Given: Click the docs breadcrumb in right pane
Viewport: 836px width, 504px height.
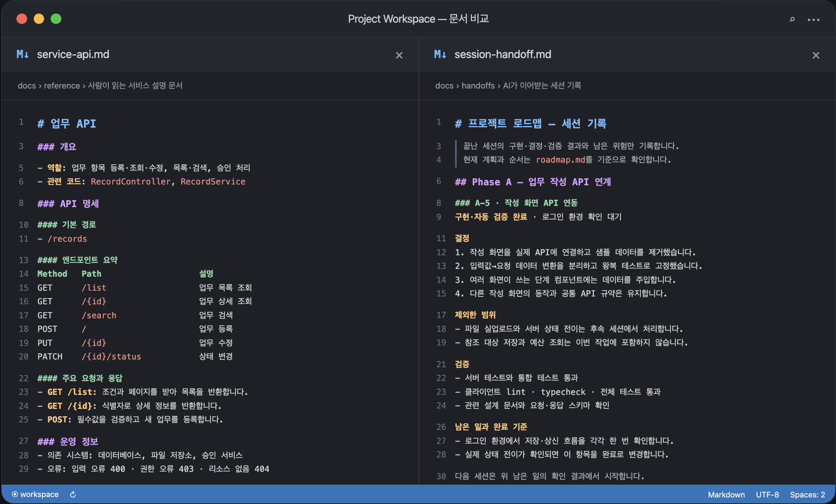Looking at the screenshot, I should tap(444, 86).
